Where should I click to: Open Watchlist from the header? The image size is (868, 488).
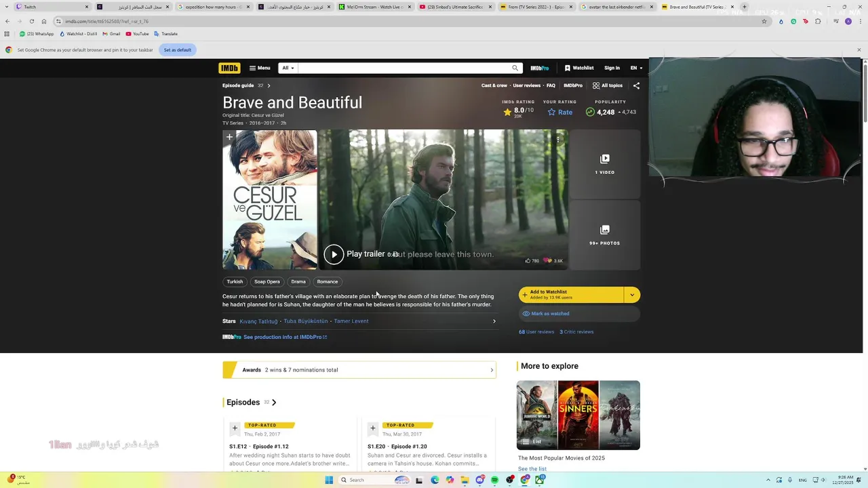pos(579,68)
